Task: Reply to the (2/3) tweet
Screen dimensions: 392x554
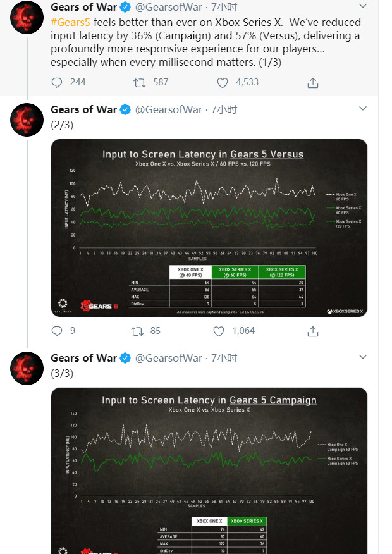Action: (57, 331)
